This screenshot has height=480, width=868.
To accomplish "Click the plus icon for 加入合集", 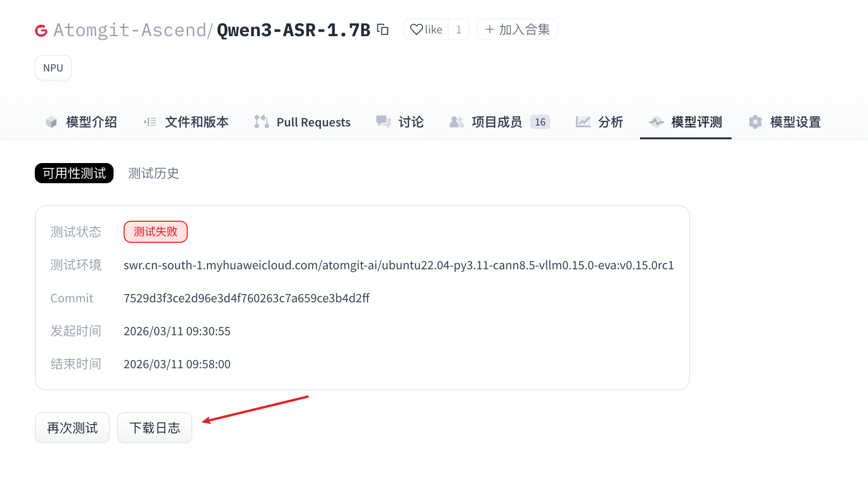I will tap(489, 30).
